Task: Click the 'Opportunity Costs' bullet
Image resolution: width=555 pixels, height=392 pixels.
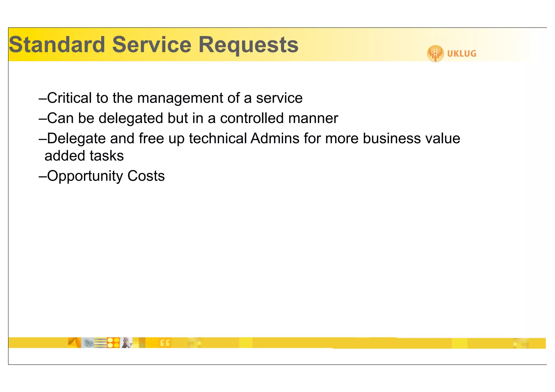Action: 102,176
